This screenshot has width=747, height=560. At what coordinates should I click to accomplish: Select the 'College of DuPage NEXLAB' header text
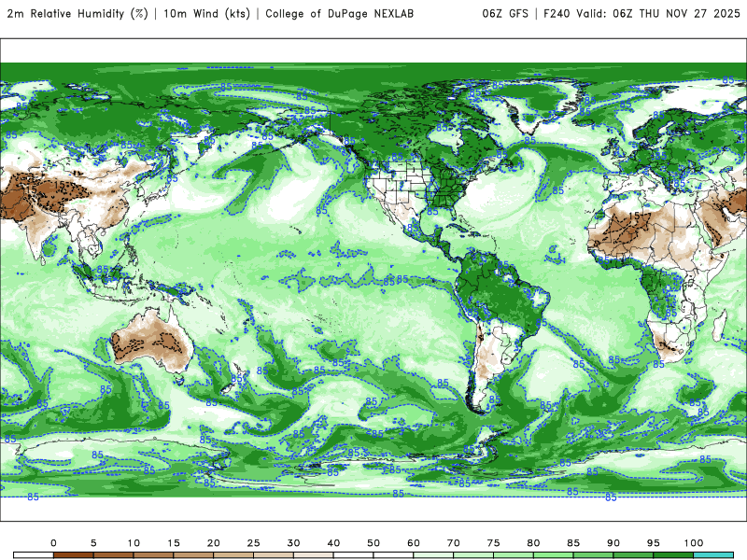point(339,14)
